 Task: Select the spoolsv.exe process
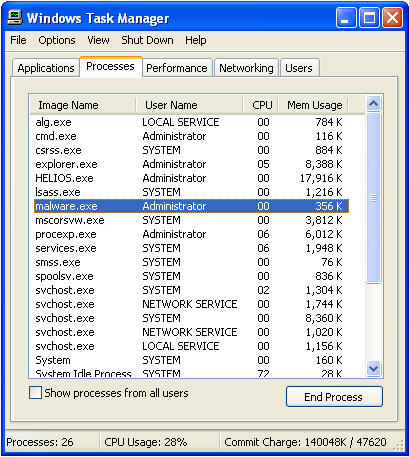pos(191,276)
